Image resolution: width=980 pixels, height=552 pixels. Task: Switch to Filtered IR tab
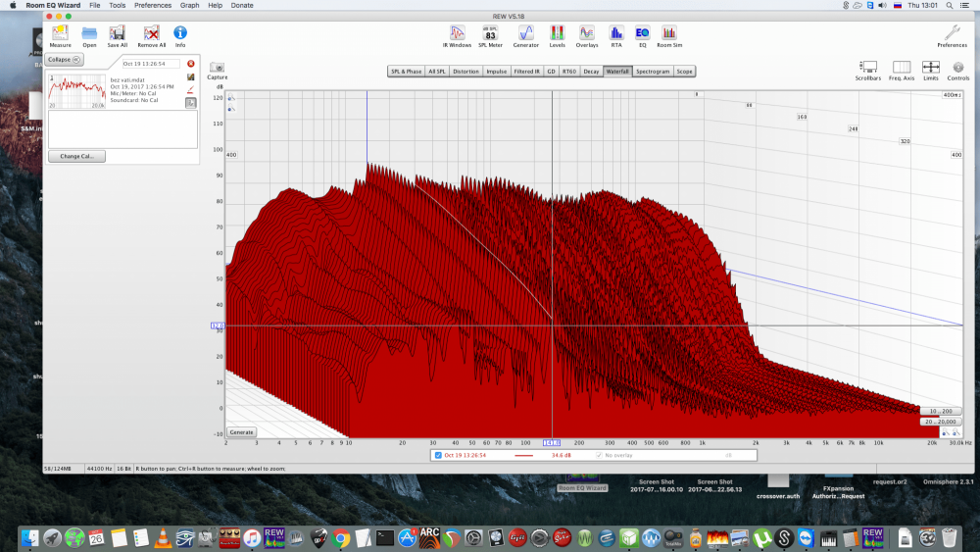click(x=526, y=72)
